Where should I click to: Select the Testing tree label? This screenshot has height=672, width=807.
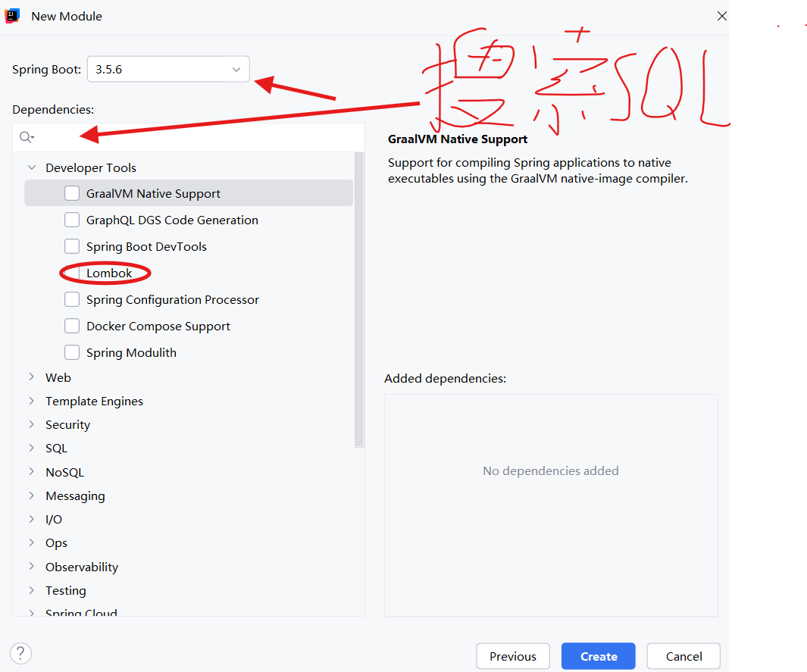[66, 590]
